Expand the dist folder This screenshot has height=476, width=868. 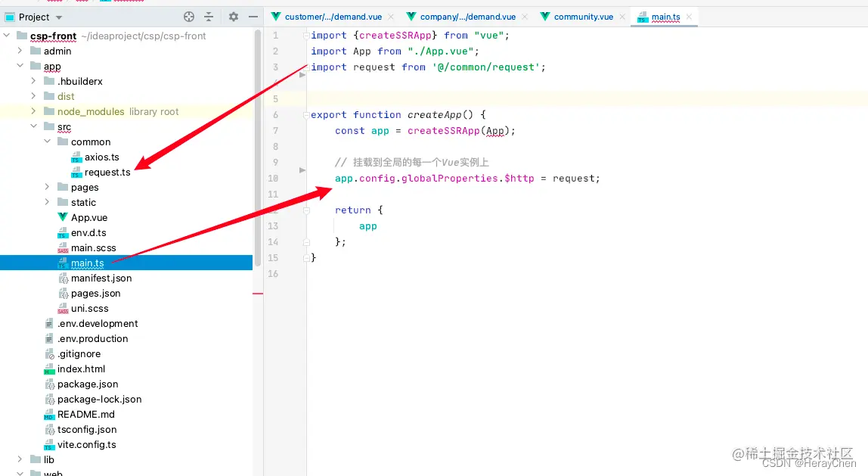point(33,96)
